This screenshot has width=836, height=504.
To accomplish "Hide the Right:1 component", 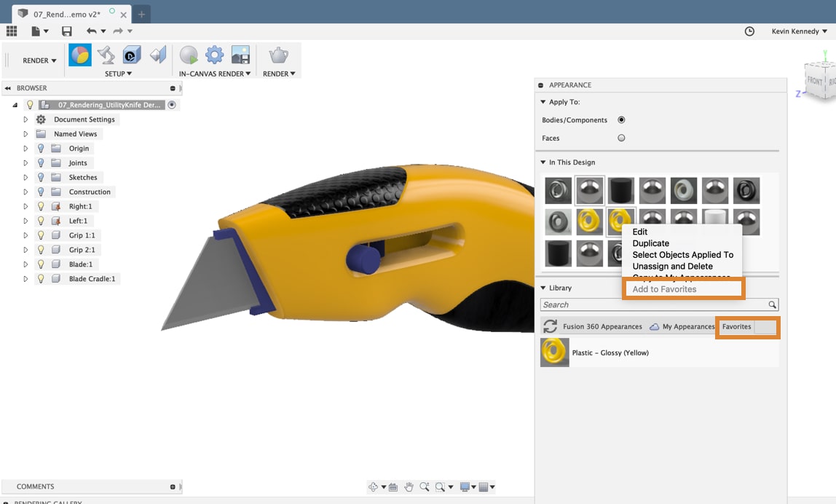I will coord(41,206).
